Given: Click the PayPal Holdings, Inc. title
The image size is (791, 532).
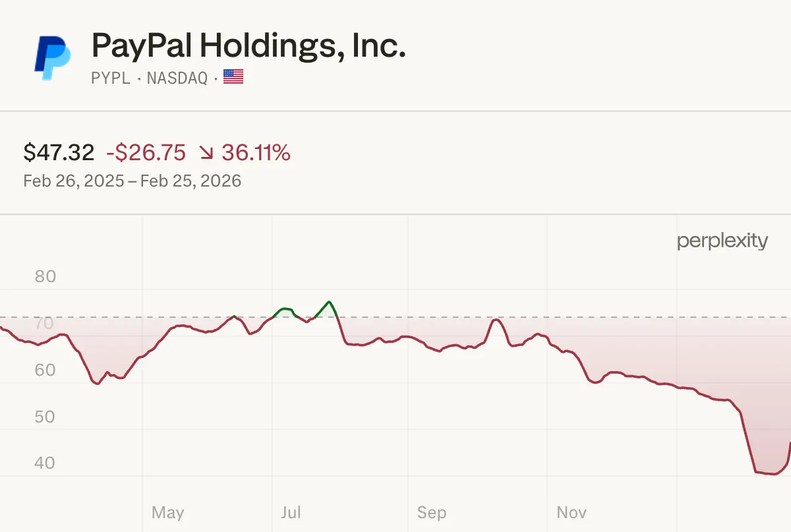Looking at the screenshot, I should (x=249, y=45).
